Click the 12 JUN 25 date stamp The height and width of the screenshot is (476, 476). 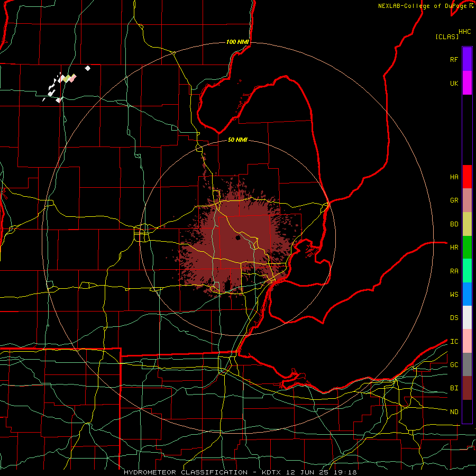pos(307,472)
